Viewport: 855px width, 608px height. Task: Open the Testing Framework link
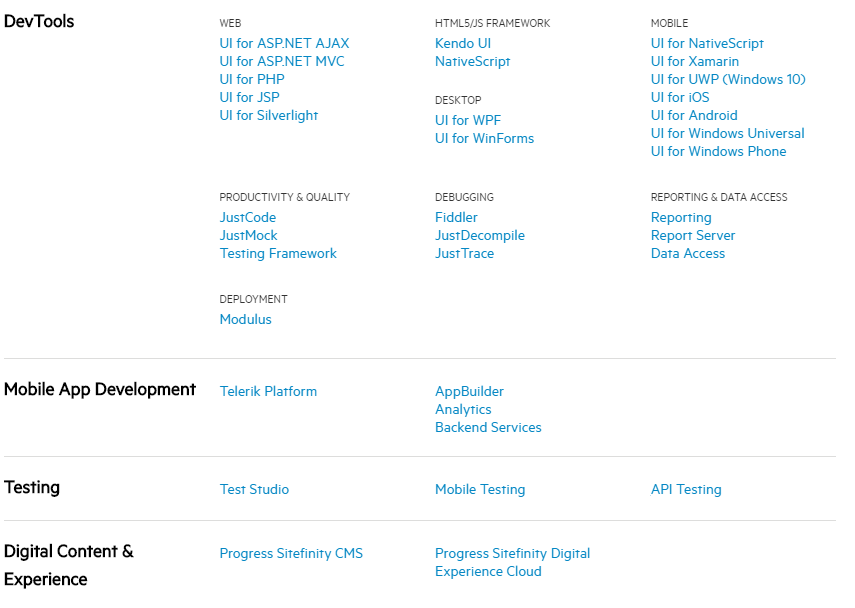click(x=278, y=254)
